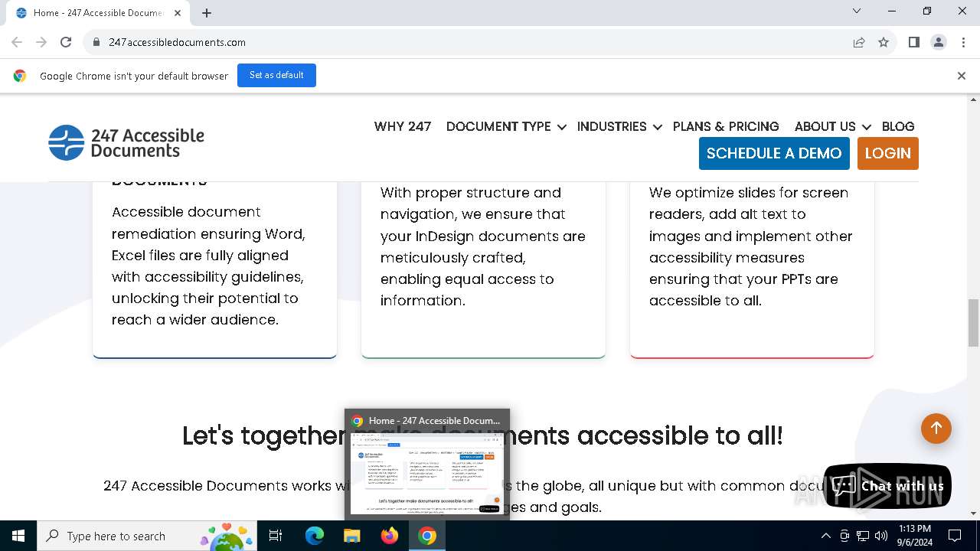The height and width of the screenshot is (551, 980).
Task: Open the Chat with us widget
Action: pyautogui.click(x=888, y=486)
